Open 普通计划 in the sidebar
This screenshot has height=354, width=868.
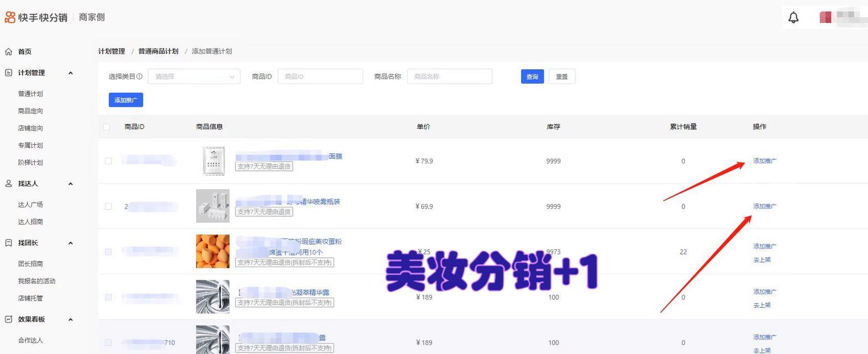pyautogui.click(x=30, y=93)
